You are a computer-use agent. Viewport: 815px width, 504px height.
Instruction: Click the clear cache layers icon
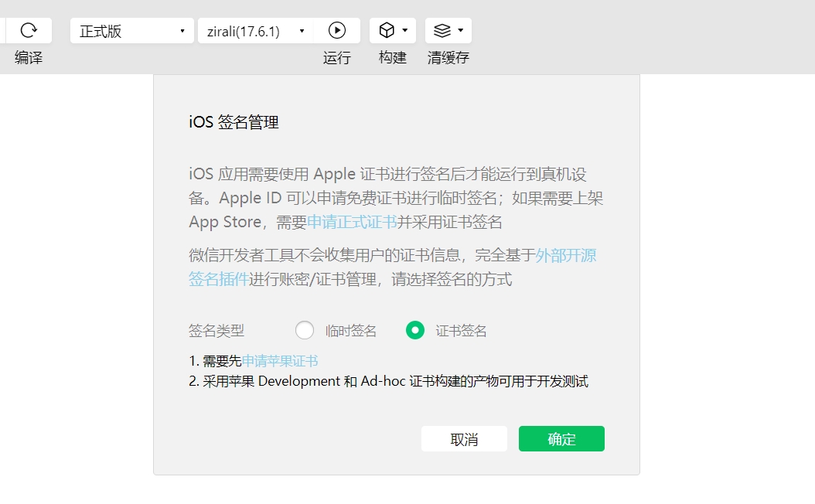[442, 31]
